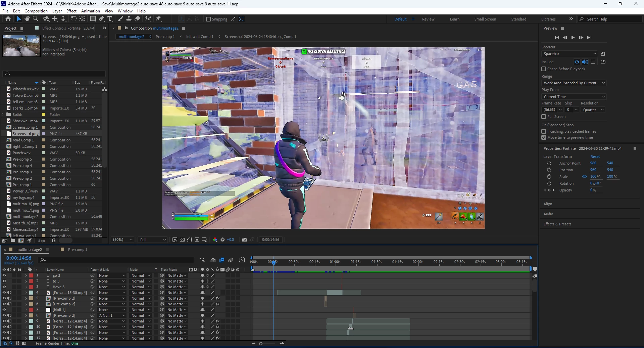
Task: Select the Pen tool
Action: pyautogui.click(x=101, y=19)
